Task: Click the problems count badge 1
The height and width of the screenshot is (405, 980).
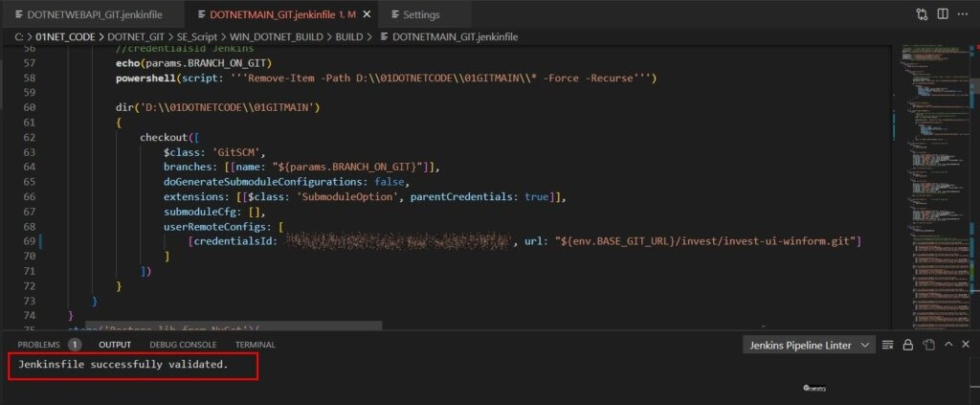Action: coord(75,345)
